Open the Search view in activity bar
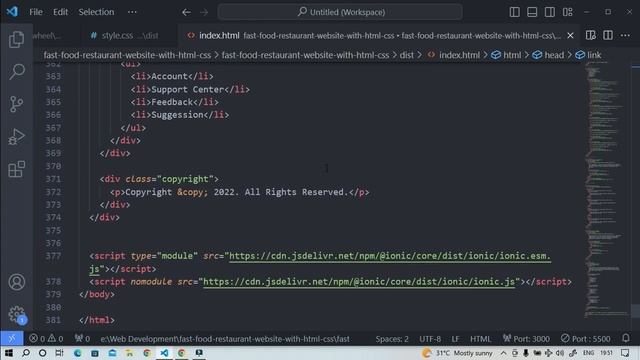The height and width of the screenshot is (360, 640). pos(16,71)
